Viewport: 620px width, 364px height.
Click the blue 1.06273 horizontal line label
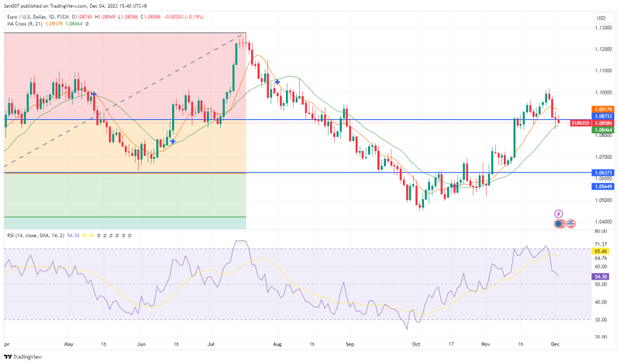click(603, 173)
